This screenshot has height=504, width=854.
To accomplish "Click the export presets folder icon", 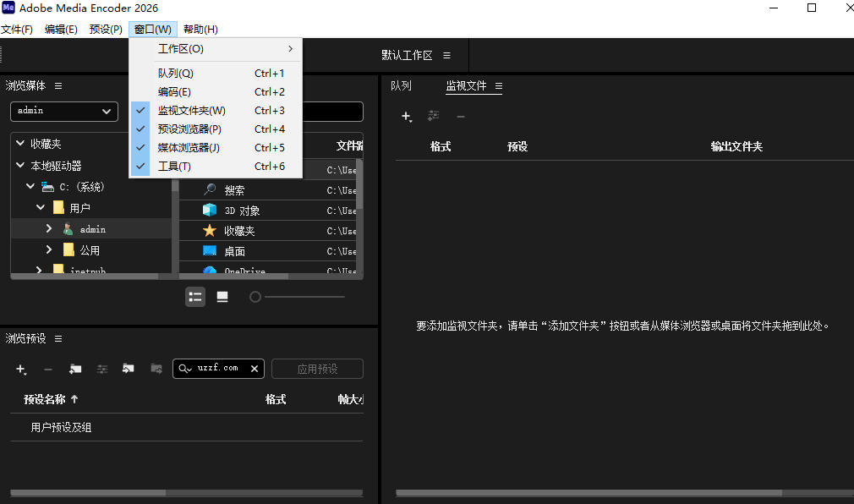I will pyautogui.click(x=156, y=369).
